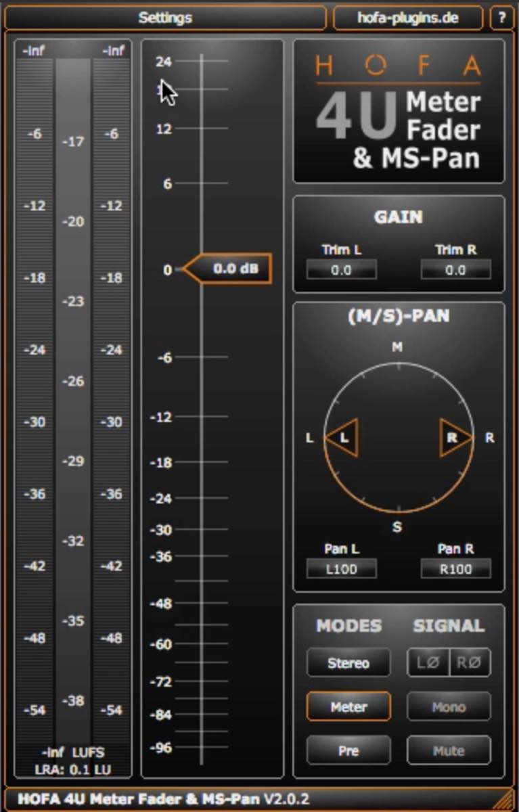Click the Trim R value field
This screenshot has height=812, width=519.
click(x=455, y=270)
